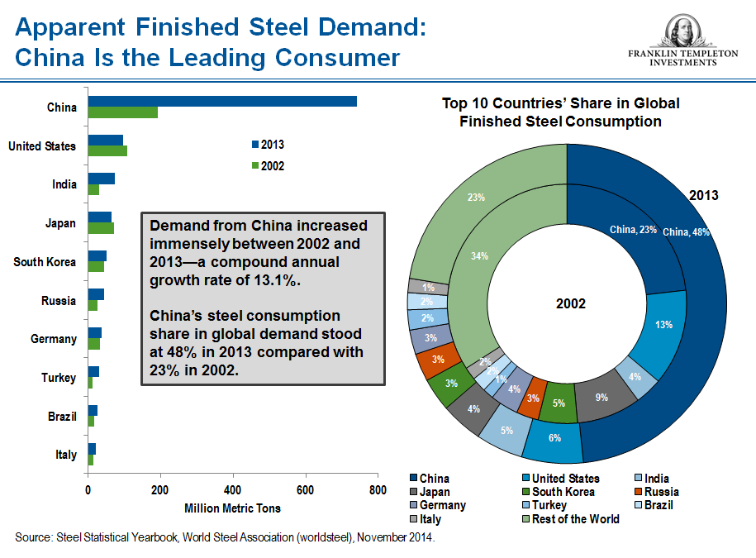Screen dimensions: 756x558
Task: Select the Russia legend marker
Action: [640, 492]
